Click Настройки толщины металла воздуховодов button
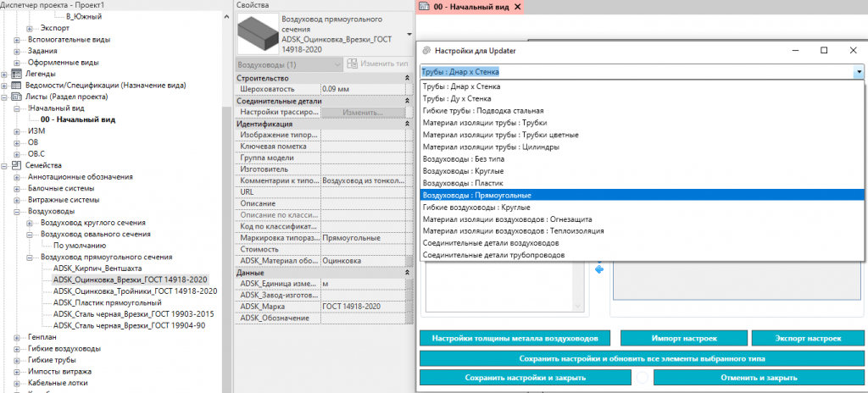This screenshot has width=868, height=393. [x=515, y=338]
